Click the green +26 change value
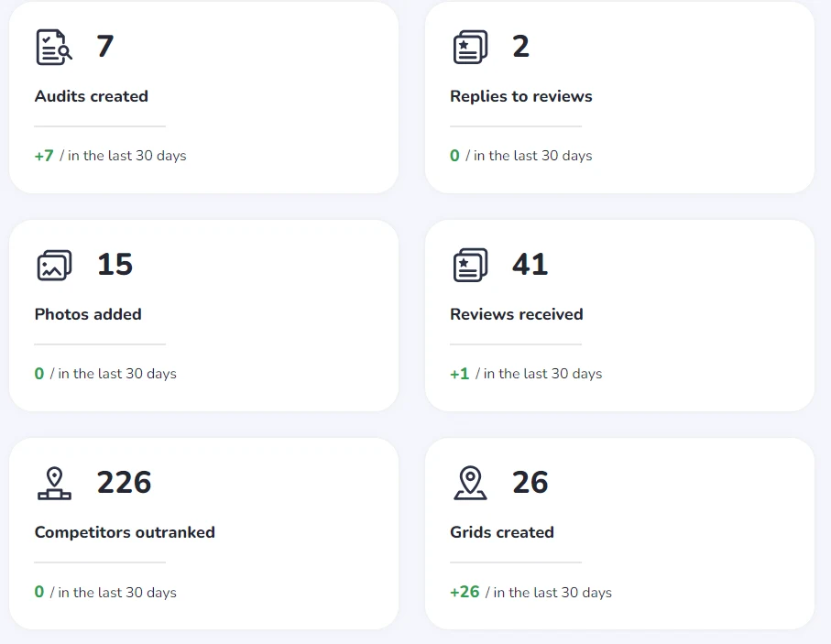831x644 pixels. click(465, 592)
